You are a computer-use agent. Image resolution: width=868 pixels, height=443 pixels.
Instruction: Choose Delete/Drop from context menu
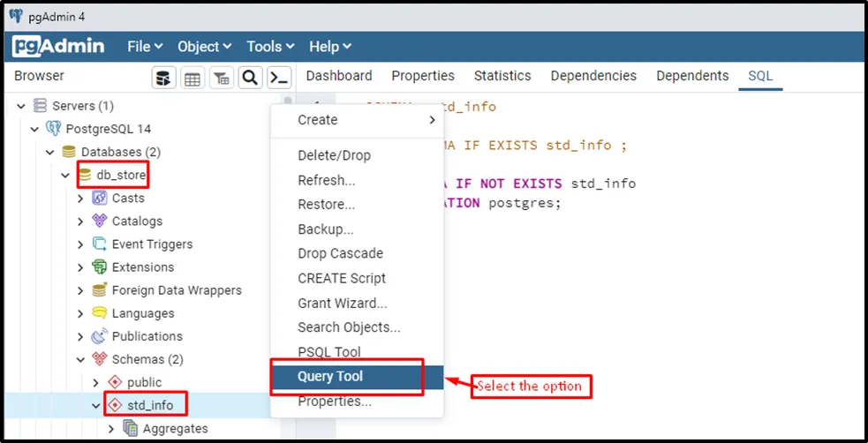coord(334,155)
